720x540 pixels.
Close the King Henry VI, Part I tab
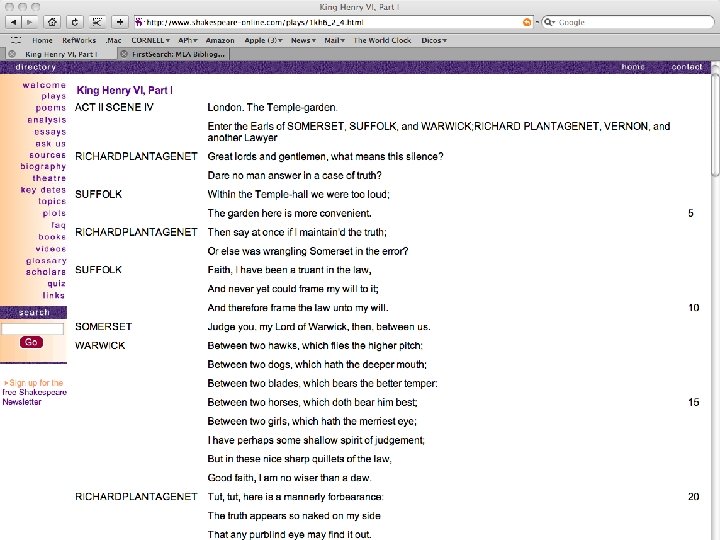tap(12, 54)
